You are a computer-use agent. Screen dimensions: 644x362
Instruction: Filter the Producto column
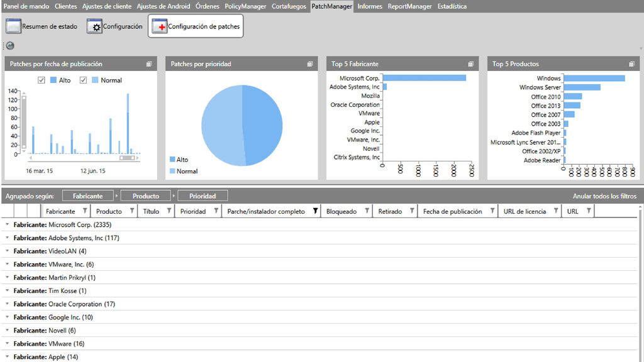132,211
